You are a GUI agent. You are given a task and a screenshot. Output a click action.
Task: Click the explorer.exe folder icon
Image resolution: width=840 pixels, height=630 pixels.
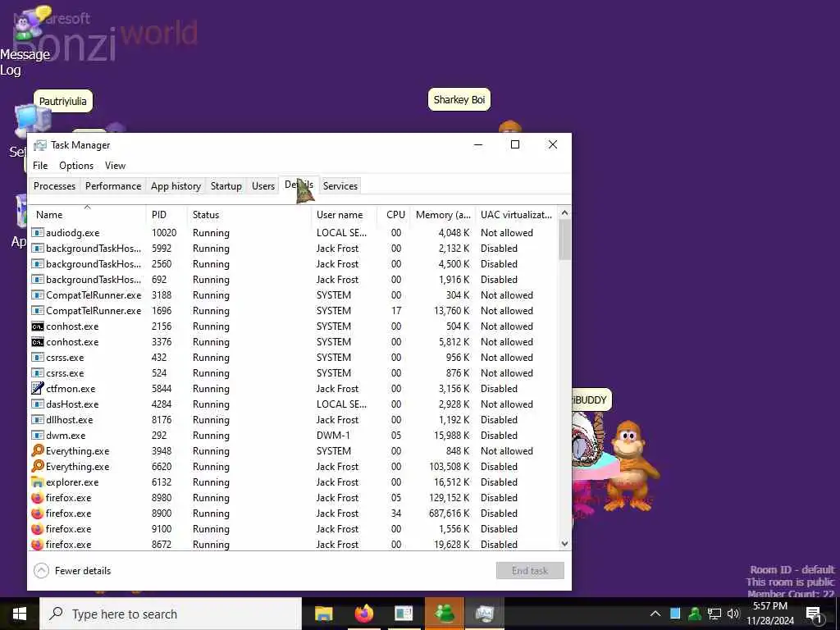coord(38,482)
